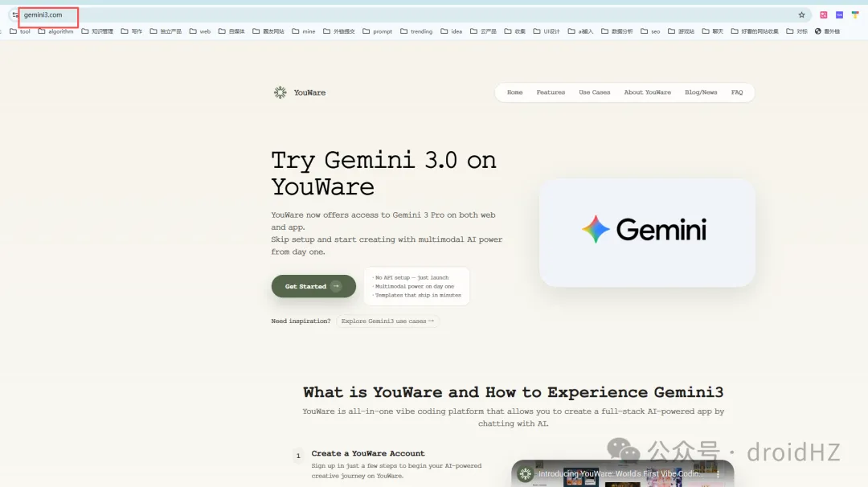Click the colorful T extension icon
The width and height of the screenshot is (868, 487).
pyautogui.click(x=855, y=15)
